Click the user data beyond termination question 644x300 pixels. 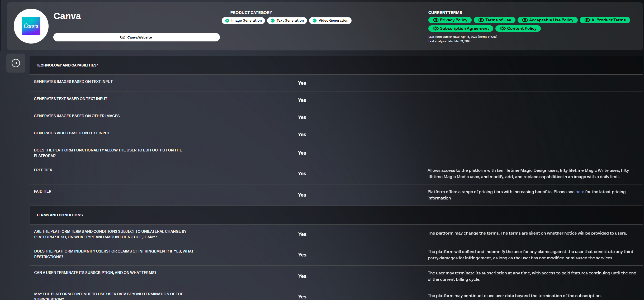(108, 296)
